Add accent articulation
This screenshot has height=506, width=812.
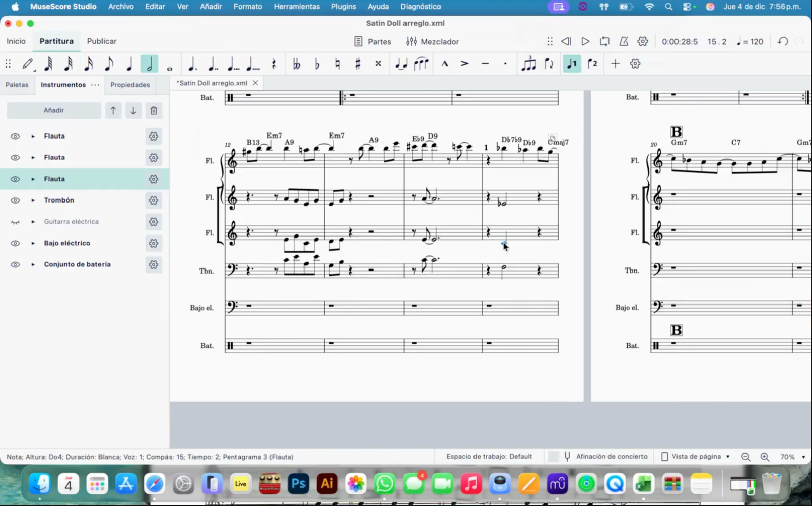tap(465, 64)
